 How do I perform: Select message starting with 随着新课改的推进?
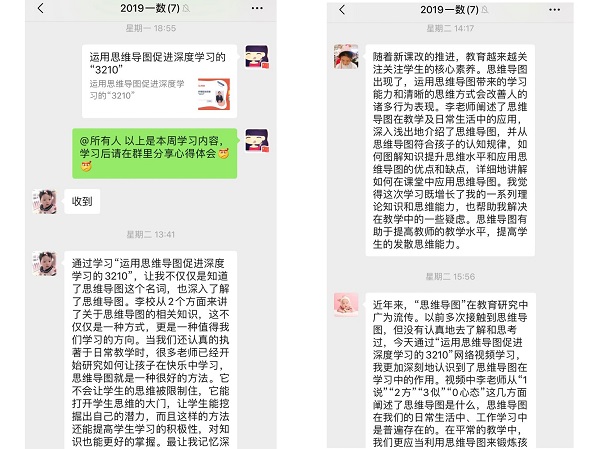450,150
